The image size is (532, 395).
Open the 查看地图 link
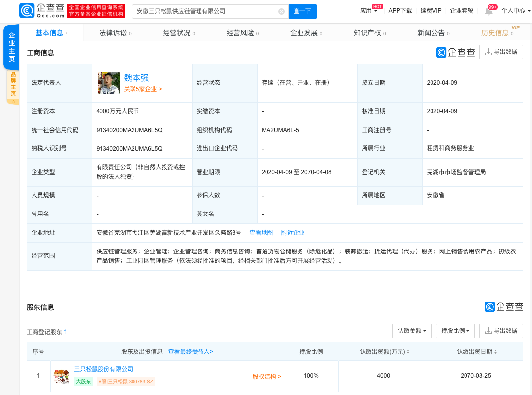(x=261, y=233)
